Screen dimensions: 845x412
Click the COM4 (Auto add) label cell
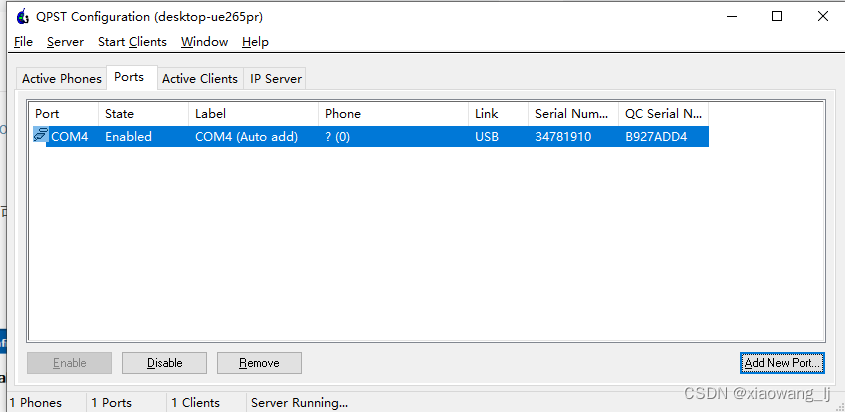[246, 137]
